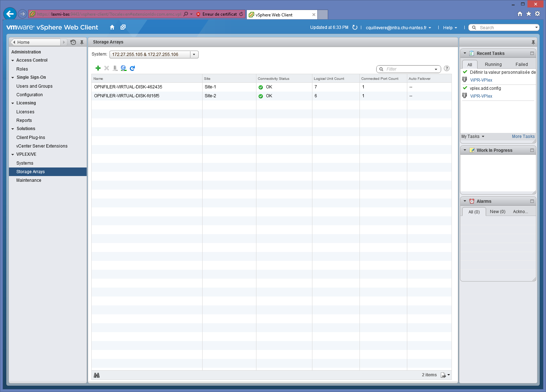Open the Filter options dropdown arrow

tap(436, 69)
